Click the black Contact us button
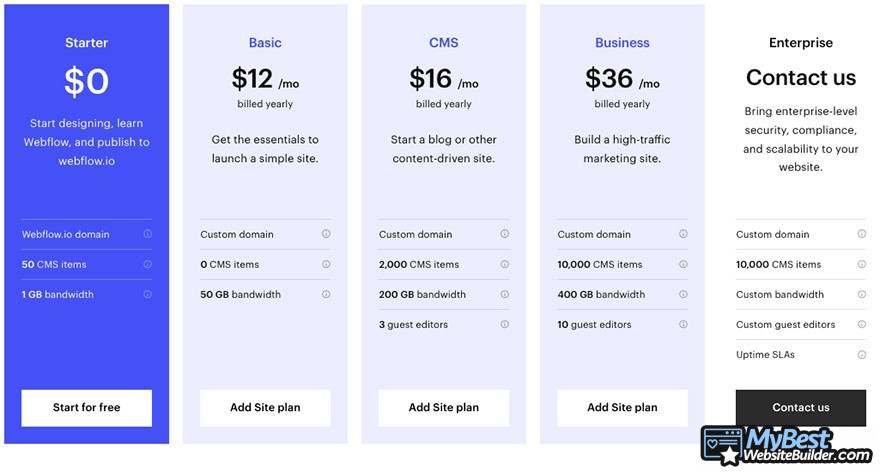The height and width of the screenshot is (473, 880). click(801, 408)
